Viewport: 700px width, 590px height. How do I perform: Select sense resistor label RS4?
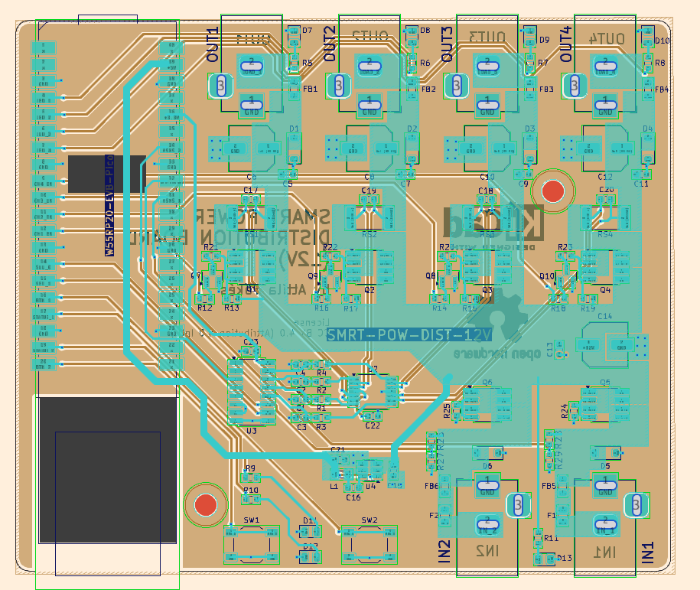[605, 234]
